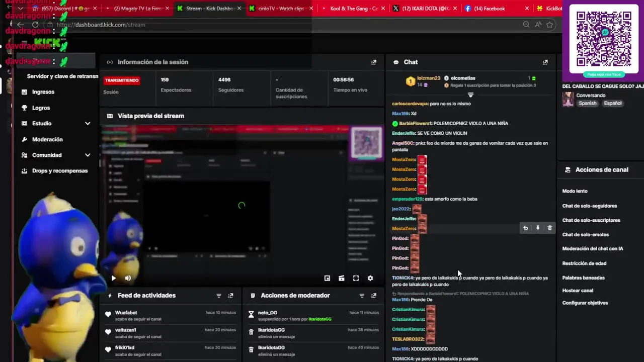Collapse the chat leaderboard arrow
The height and width of the screenshot is (362, 644).
[x=471, y=95]
